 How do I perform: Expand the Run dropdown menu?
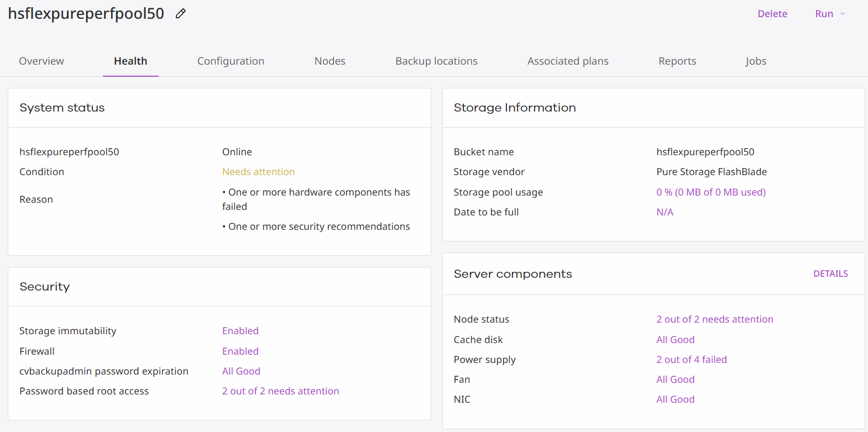pyautogui.click(x=830, y=14)
